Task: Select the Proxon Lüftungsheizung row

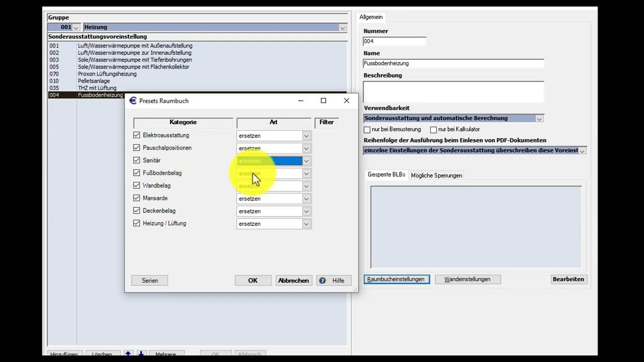Action: click(x=197, y=74)
